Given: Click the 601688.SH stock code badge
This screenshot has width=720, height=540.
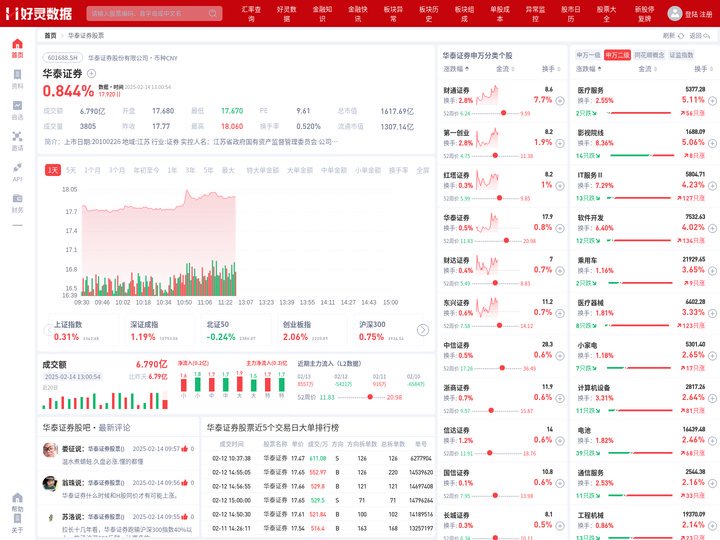Looking at the screenshot, I should pos(62,58).
